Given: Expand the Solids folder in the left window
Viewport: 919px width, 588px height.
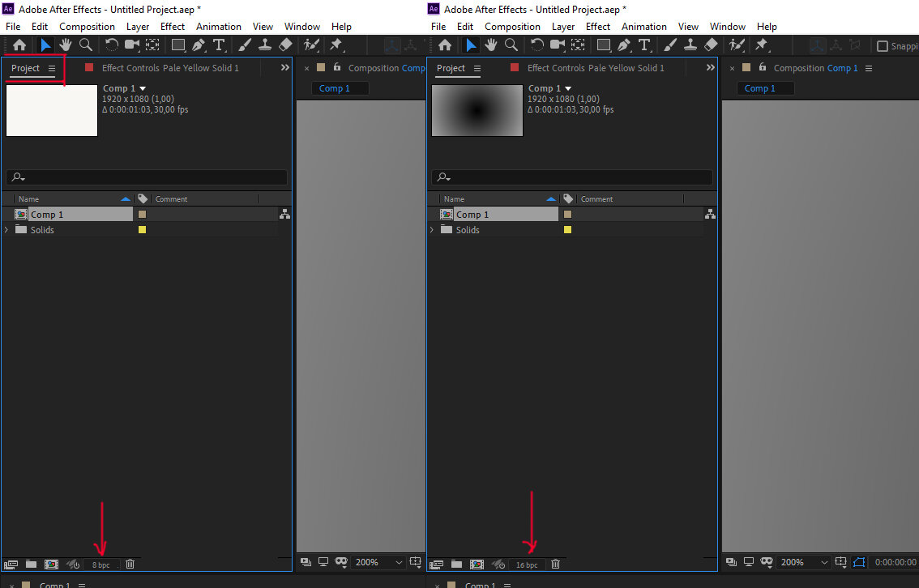Looking at the screenshot, I should 7,229.
